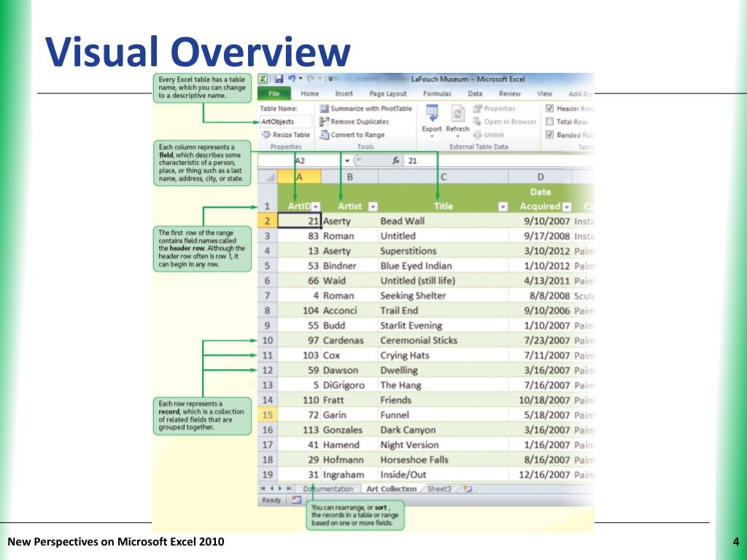Screen dimensions: 747x560
Task: Click macro record icon in status bar
Action: [296, 500]
